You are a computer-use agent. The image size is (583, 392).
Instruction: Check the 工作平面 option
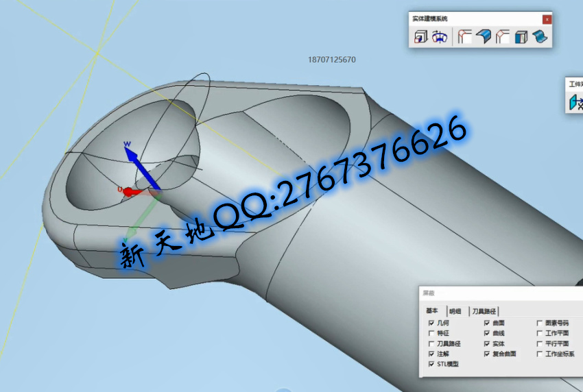540,333
